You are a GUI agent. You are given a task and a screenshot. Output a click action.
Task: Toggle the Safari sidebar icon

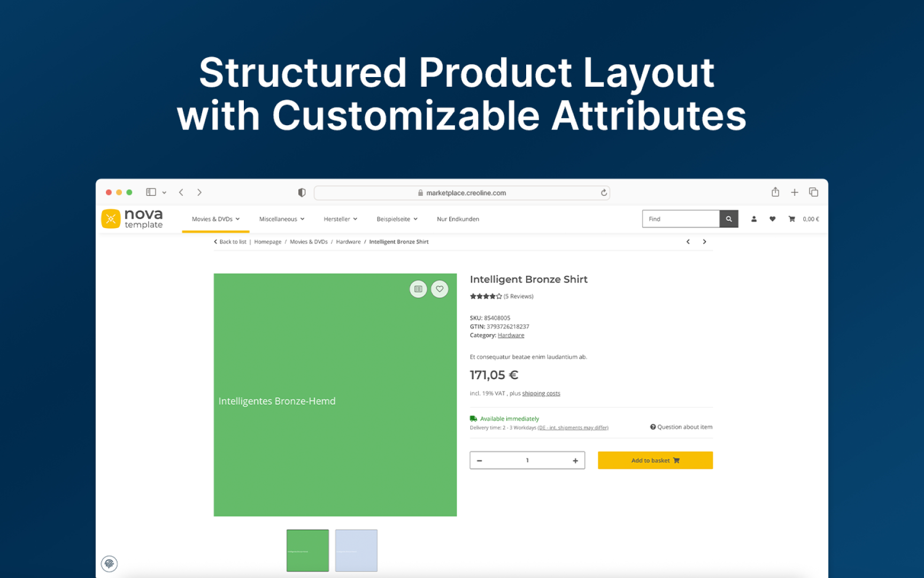coord(151,192)
